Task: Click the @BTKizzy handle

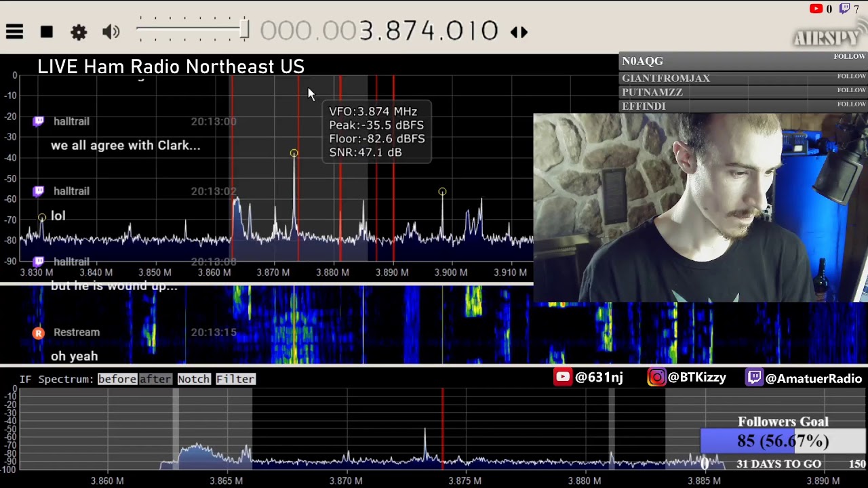Action: pos(696,378)
